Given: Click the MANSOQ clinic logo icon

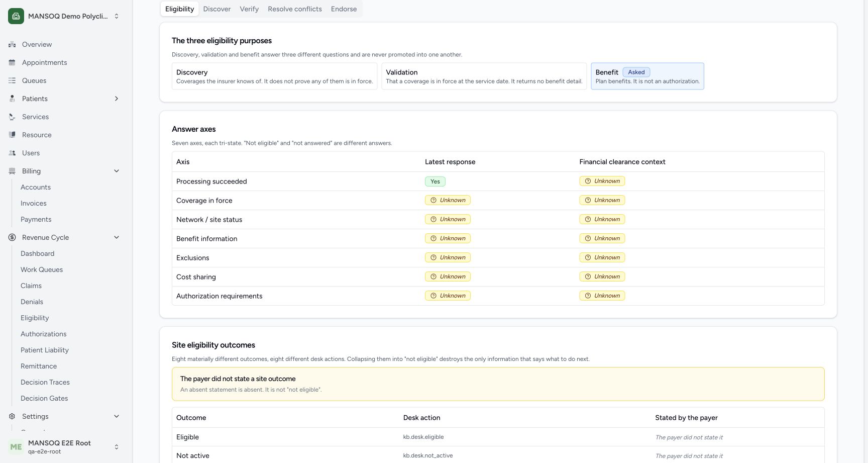Looking at the screenshot, I should [16, 16].
